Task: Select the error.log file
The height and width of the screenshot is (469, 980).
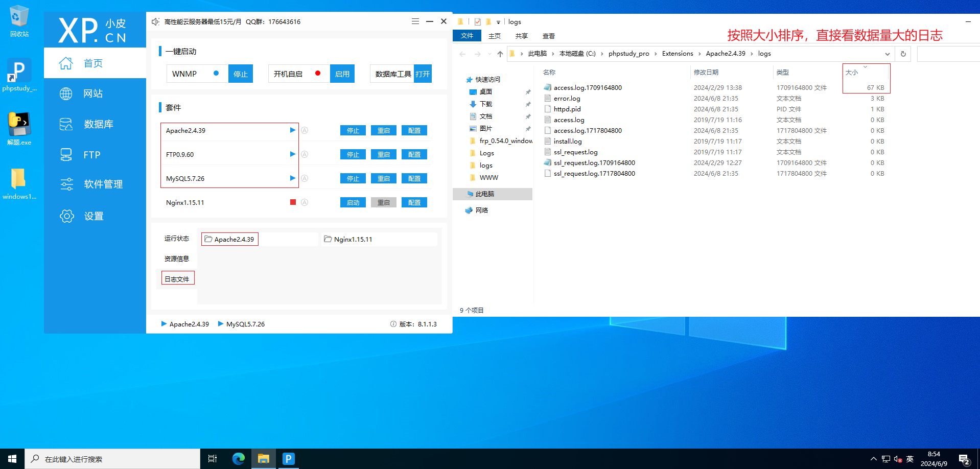Action: (567, 98)
